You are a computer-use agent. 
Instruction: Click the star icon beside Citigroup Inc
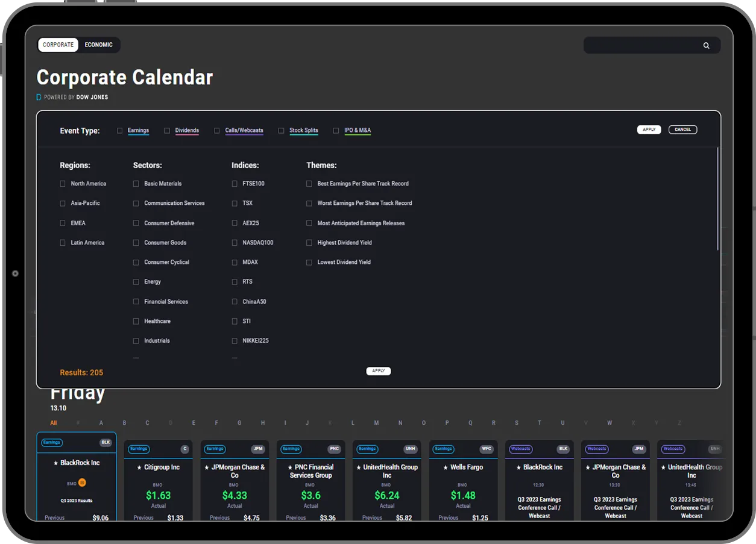(x=139, y=467)
